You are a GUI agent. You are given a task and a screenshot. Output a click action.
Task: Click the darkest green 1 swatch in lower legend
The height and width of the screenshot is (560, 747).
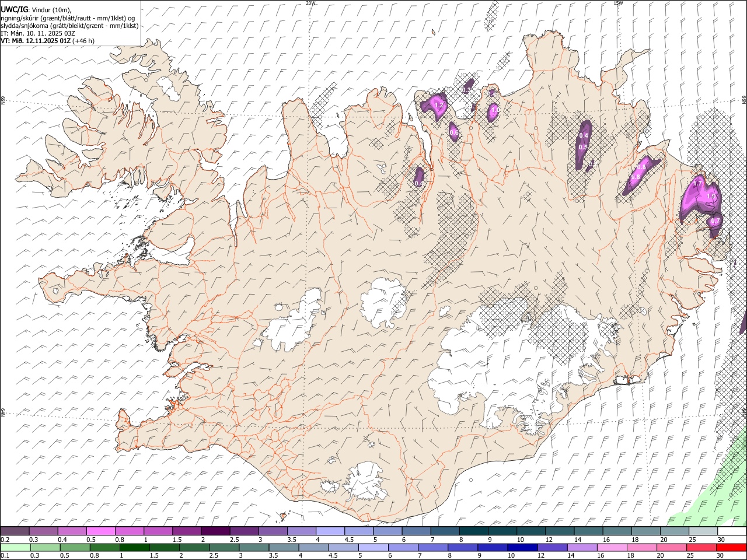coord(135,547)
